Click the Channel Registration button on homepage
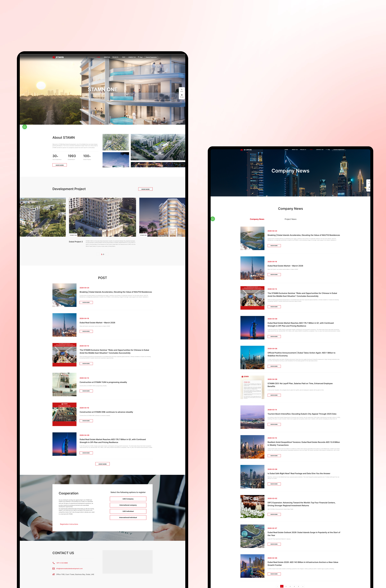386x588 pixels. click(x=151, y=57)
